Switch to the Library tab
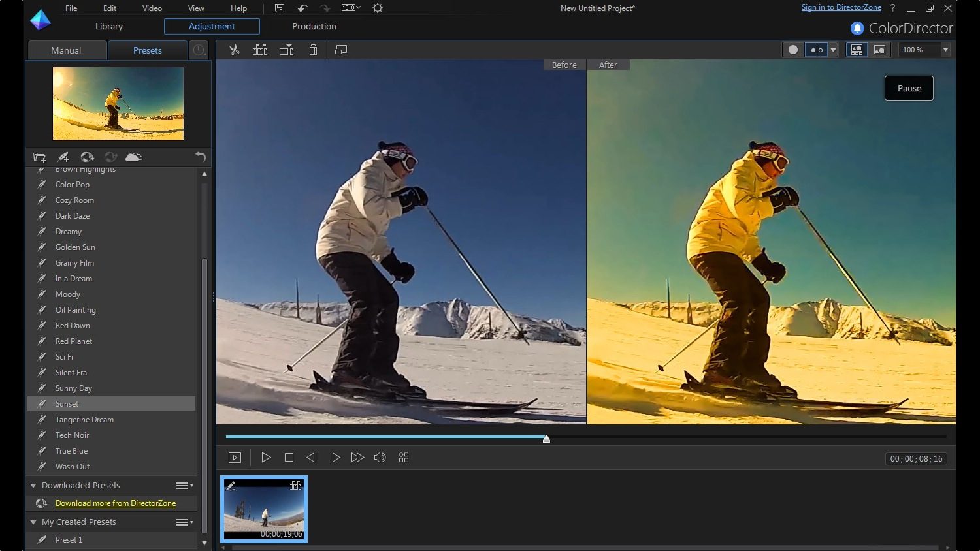The image size is (980, 551). (109, 27)
